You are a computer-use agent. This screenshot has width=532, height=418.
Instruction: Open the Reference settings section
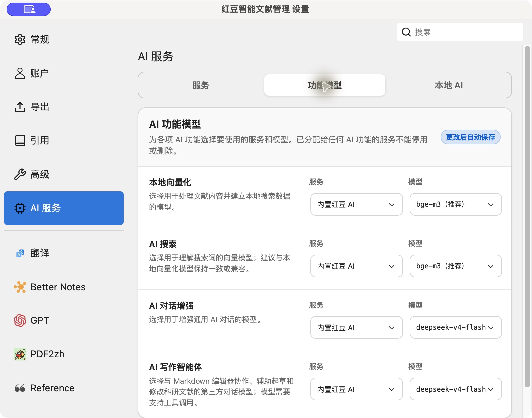[64, 388]
